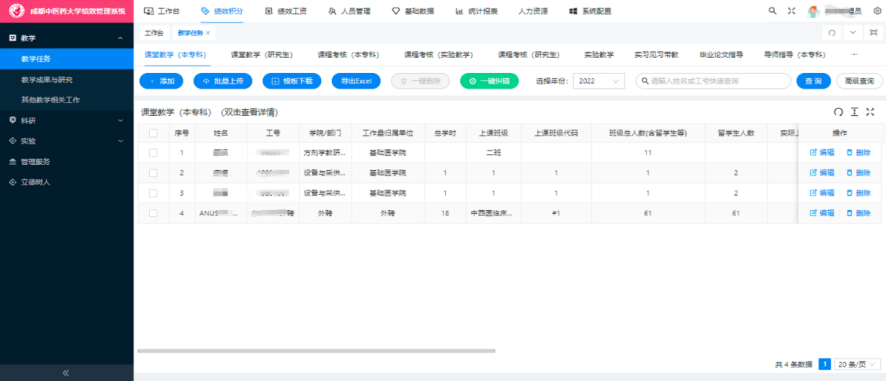Switch to 课堂教学（研究生）tab
886x381 pixels.
tap(261, 55)
